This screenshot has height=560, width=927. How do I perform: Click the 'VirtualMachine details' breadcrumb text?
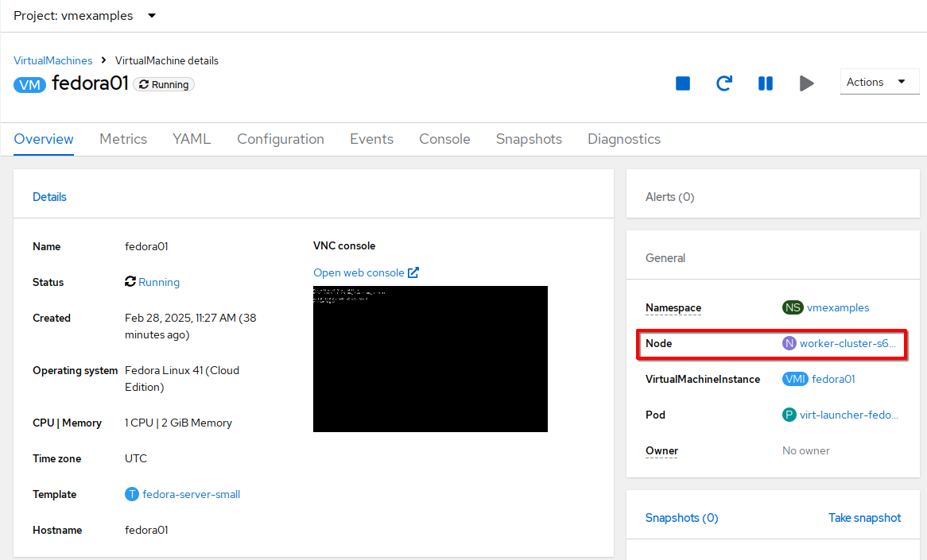click(x=167, y=60)
